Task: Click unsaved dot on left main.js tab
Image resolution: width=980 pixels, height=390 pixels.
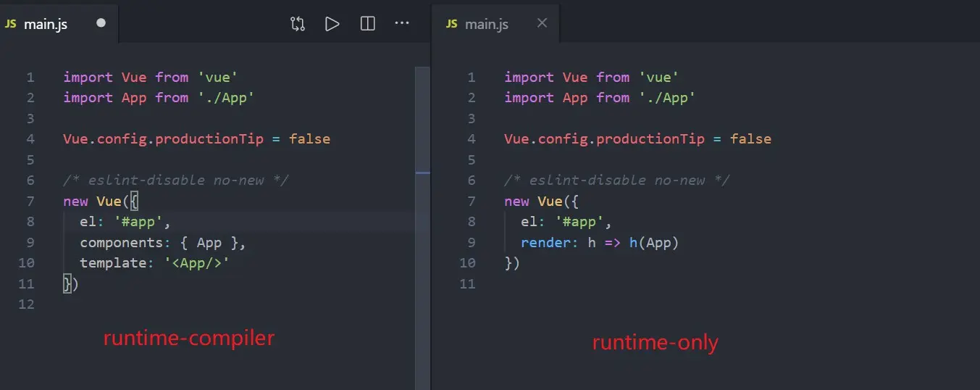Action: pyautogui.click(x=101, y=23)
